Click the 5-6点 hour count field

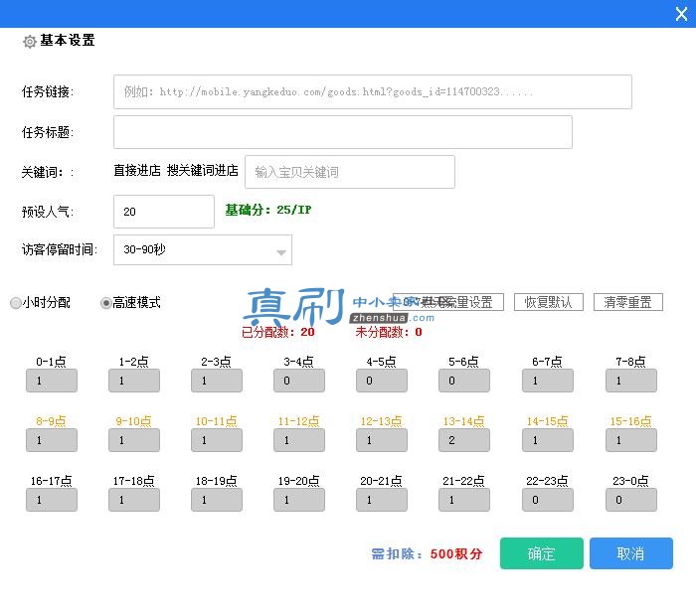464,381
